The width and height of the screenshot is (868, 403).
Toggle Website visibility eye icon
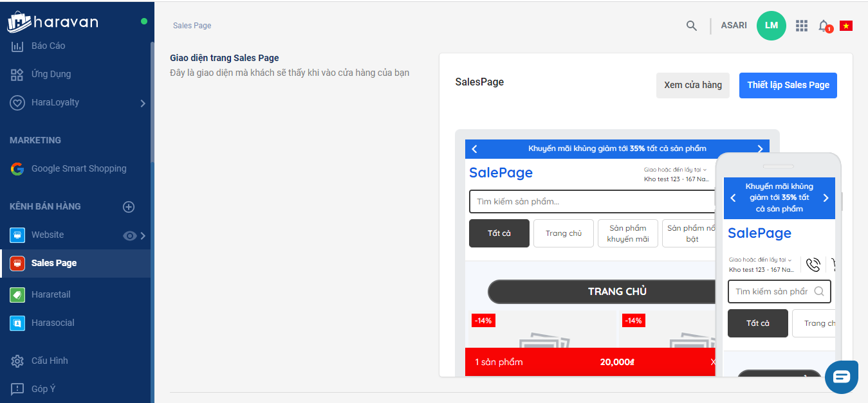click(x=129, y=235)
